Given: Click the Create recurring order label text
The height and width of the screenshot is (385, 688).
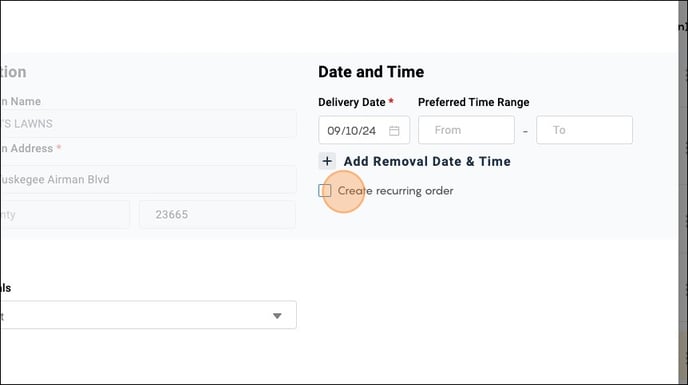Looking at the screenshot, I should pyautogui.click(x=395, y=191).
